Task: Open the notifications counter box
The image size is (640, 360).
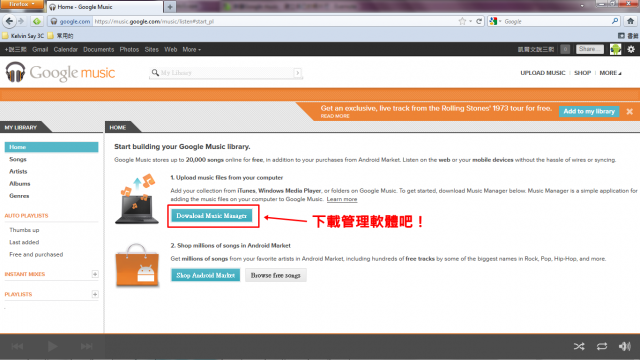Action: 565,49
